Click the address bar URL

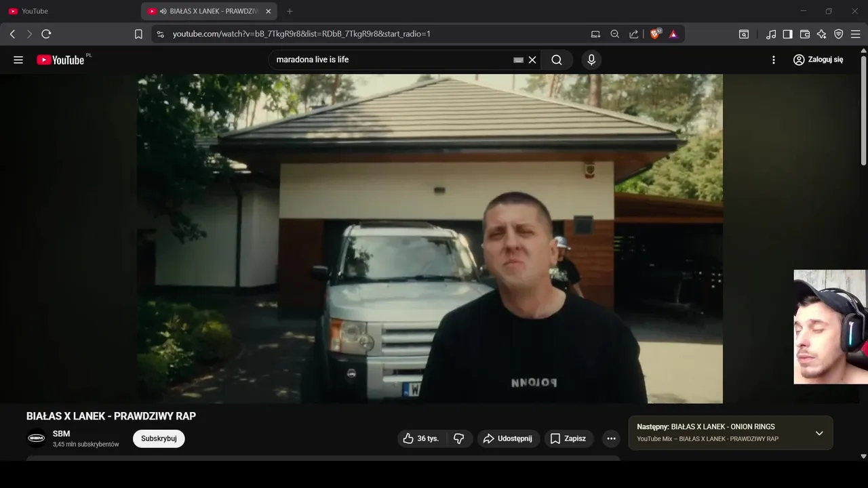pyautogui.click(x=302, y=34)
